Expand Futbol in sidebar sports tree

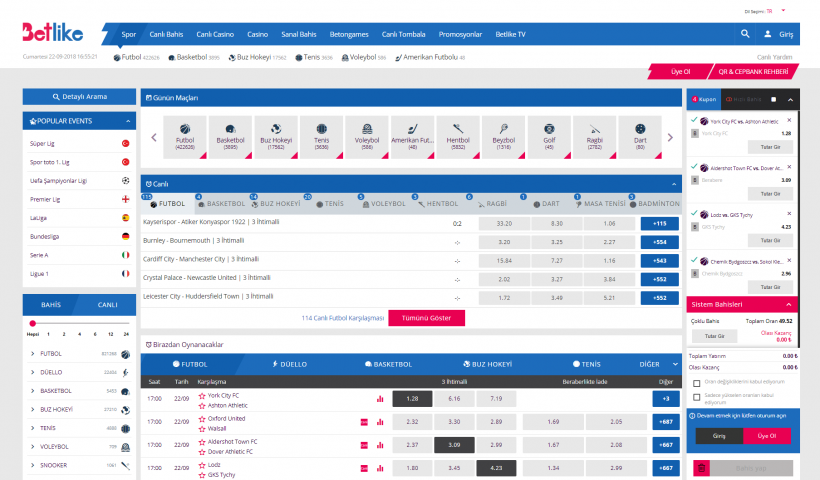32,354
